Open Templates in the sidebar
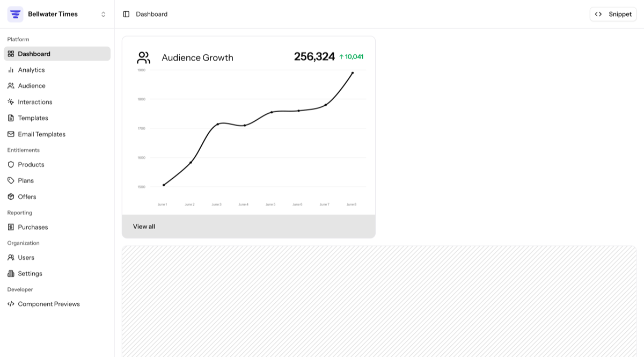Screen dimensions: 644x357 [x=57, y=118]
